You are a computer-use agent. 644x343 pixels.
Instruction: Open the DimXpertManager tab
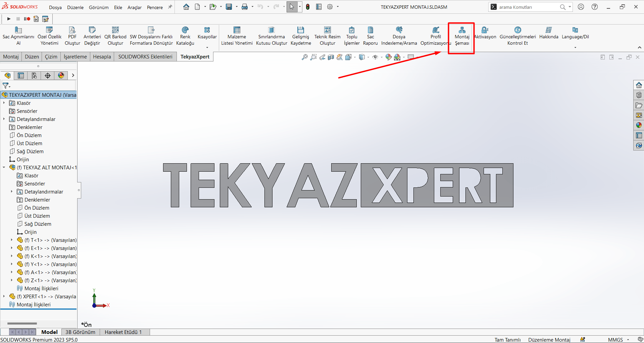48,75
